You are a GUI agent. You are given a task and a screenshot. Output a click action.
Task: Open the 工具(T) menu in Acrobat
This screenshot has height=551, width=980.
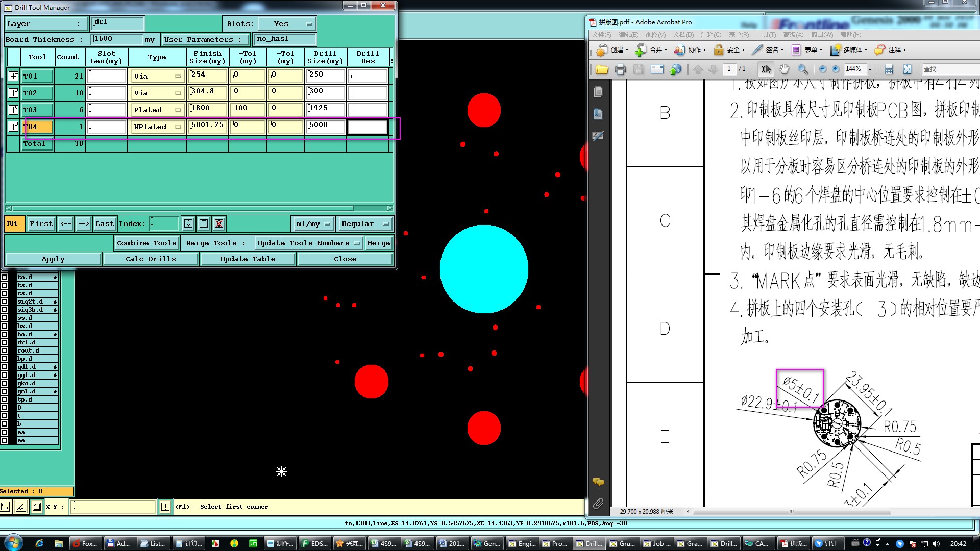pyautogui.click(x=766, y=35)
